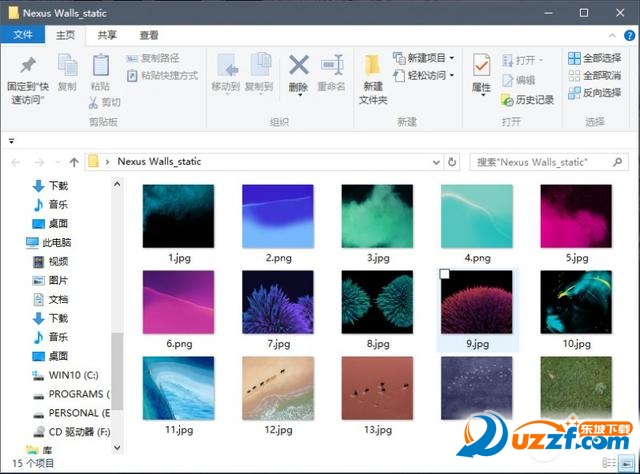Open History (历史记录)

pyautogui.click(x=527, y=100)
